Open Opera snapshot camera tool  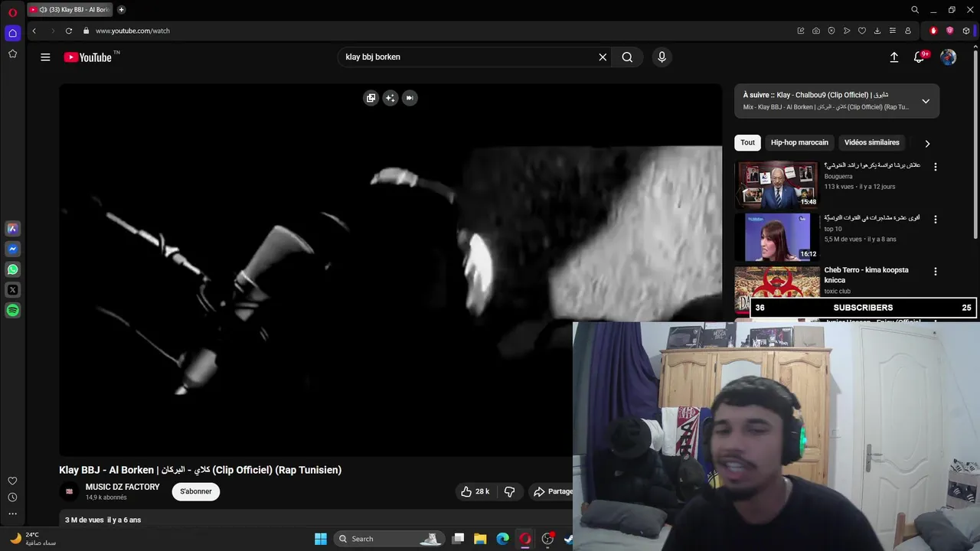(816, 31)
